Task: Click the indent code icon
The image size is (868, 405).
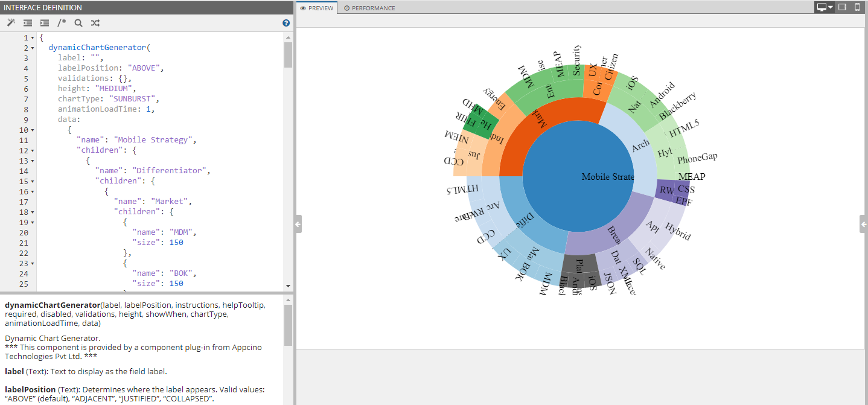Action: click(44, 23)
